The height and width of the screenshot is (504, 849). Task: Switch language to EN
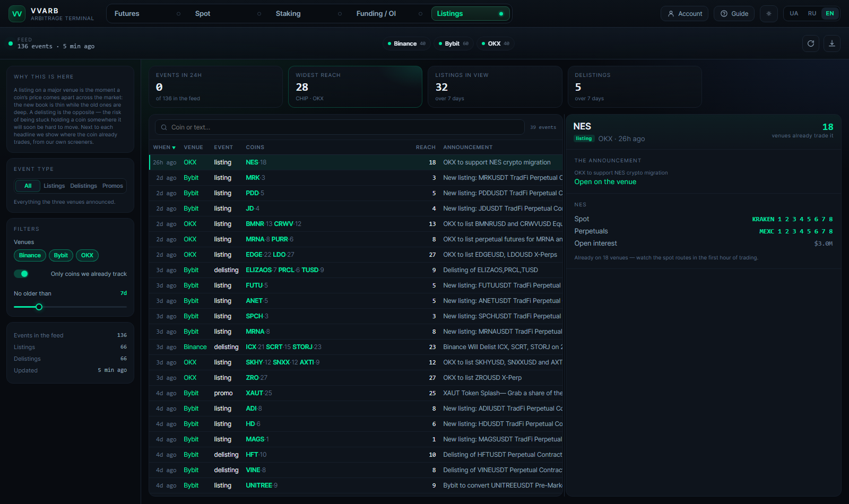pos(830,14)
